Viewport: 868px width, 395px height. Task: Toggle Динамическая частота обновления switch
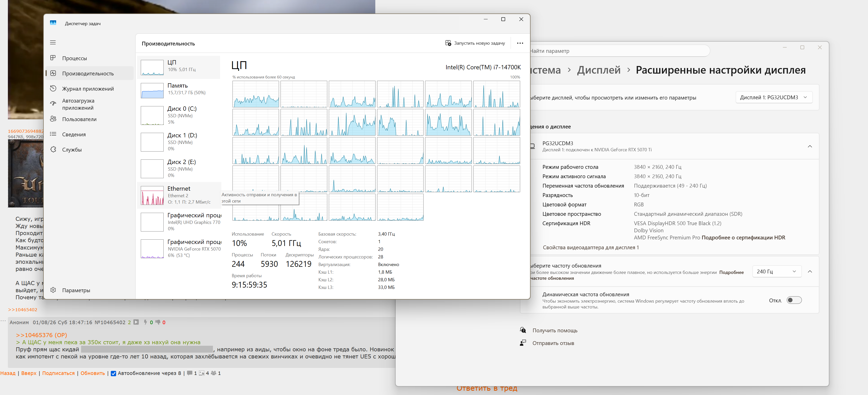point(794,300)
